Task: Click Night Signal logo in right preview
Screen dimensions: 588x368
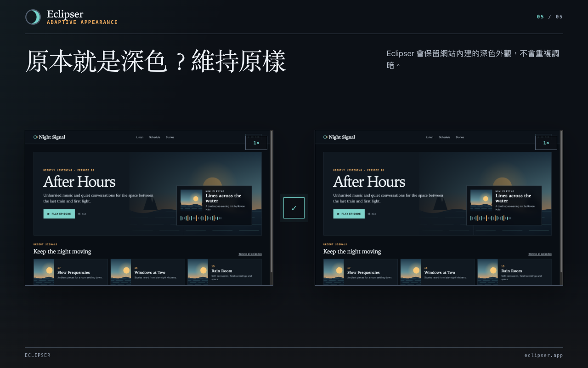Action: (339, 137)
